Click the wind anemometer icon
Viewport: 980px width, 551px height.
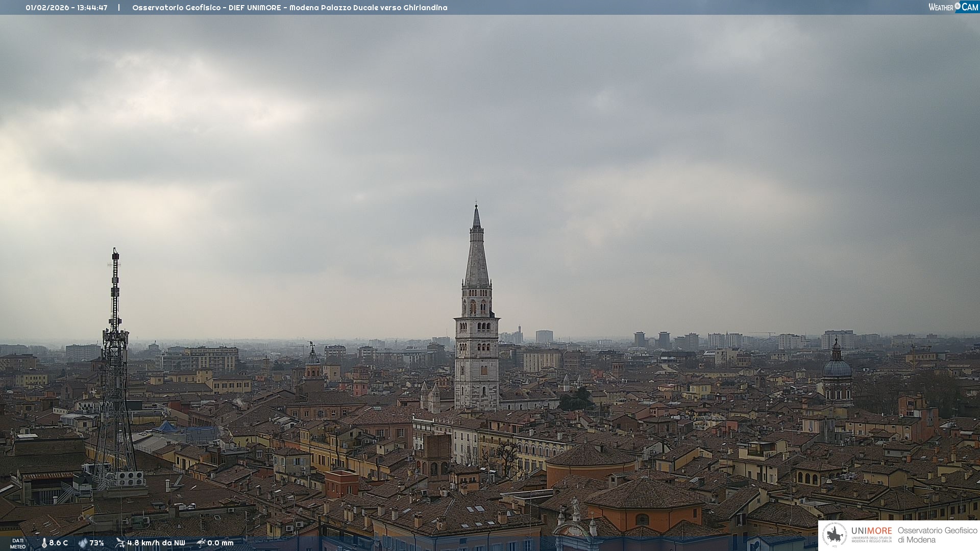(x=120, y=543)
